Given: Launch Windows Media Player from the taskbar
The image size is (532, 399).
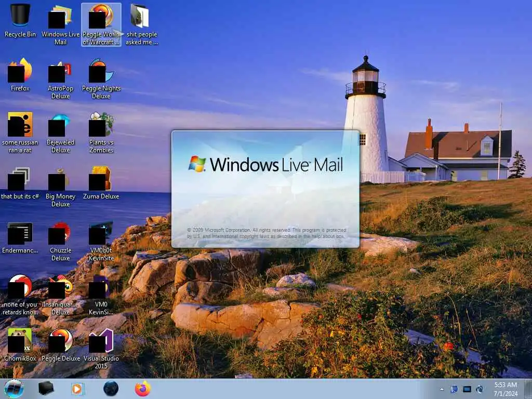Looking at the screenshot, I should click(78, 389).
